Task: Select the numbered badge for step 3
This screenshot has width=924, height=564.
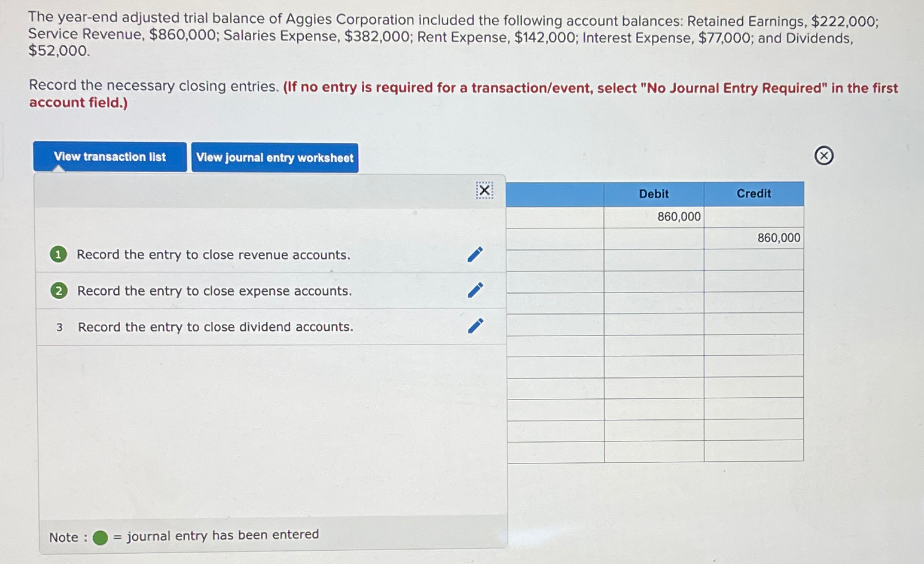Action: pos(59,327)
